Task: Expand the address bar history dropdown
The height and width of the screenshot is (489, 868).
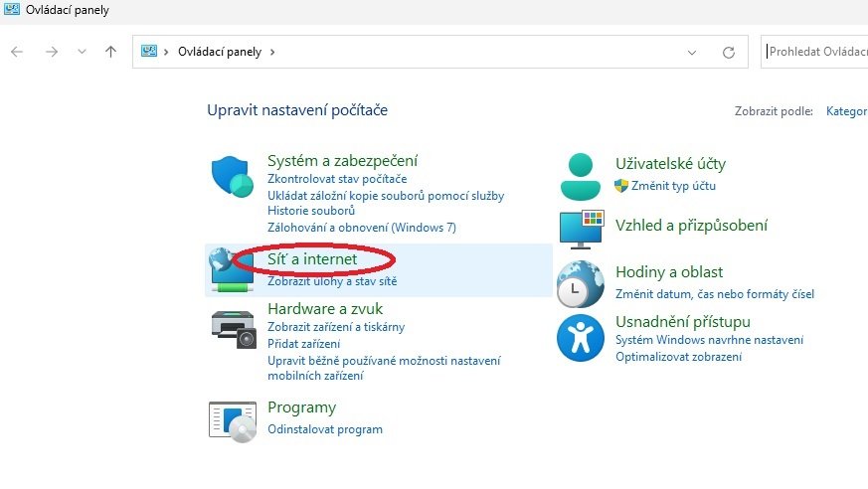Action: point(692,53)
